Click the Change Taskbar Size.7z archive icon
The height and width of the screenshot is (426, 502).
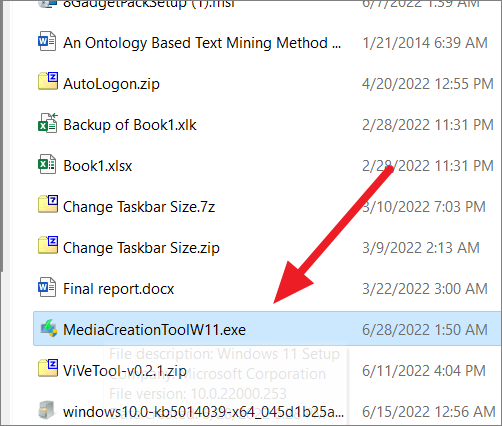pyautogui.click(x=48, y=204)
